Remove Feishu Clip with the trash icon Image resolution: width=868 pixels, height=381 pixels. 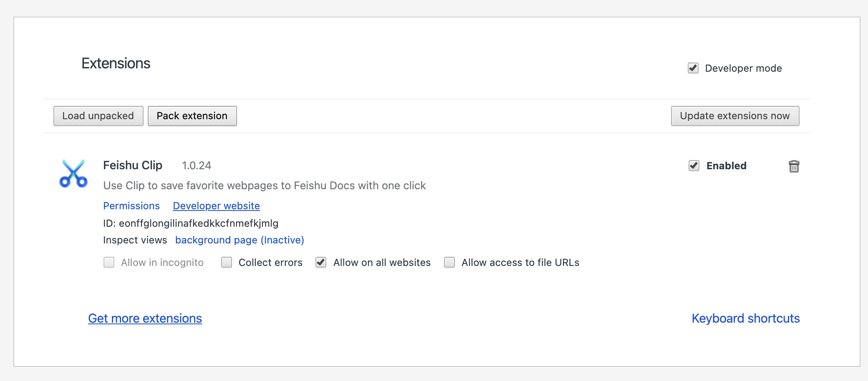pyautogui.click(x=794, y=166)
